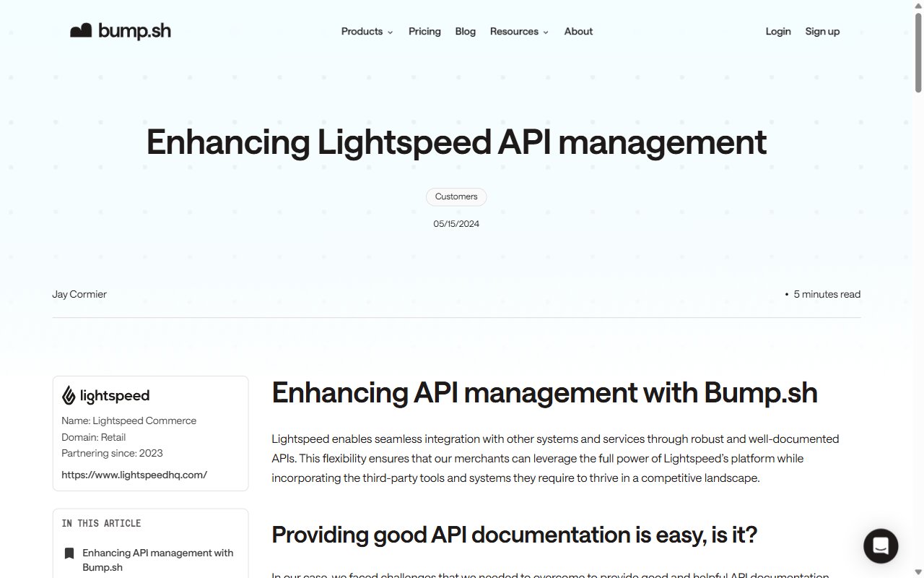Screen dimensions: 924x578
Task: Open the chat widget bubble icon
Action: coord(881,546)
